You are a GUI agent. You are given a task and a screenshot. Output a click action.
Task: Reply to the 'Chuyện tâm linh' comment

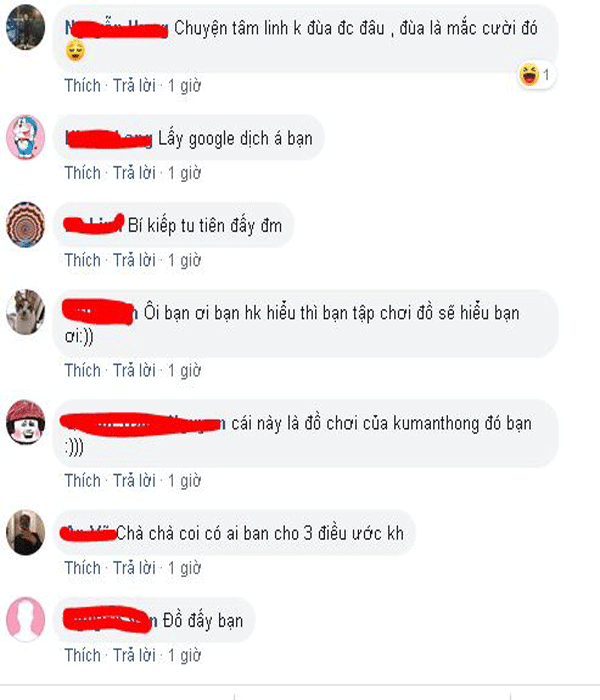pyautogui.click(x=134, y=85)
